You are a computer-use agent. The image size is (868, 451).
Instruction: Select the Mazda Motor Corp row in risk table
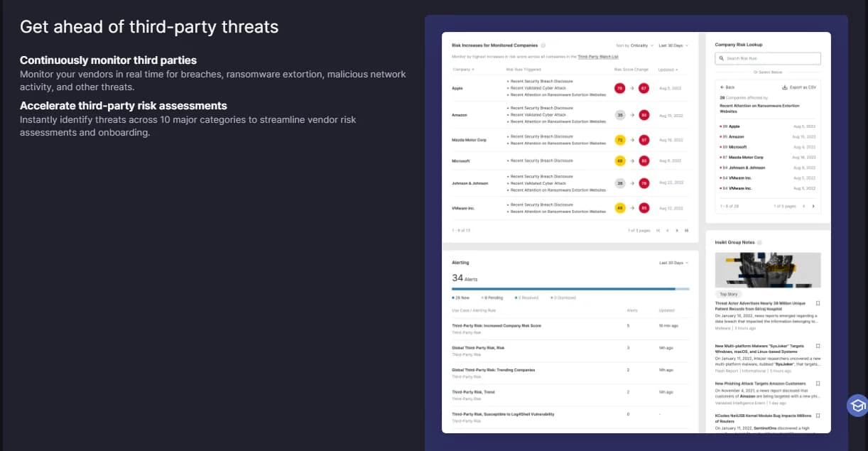pos(570,140)
